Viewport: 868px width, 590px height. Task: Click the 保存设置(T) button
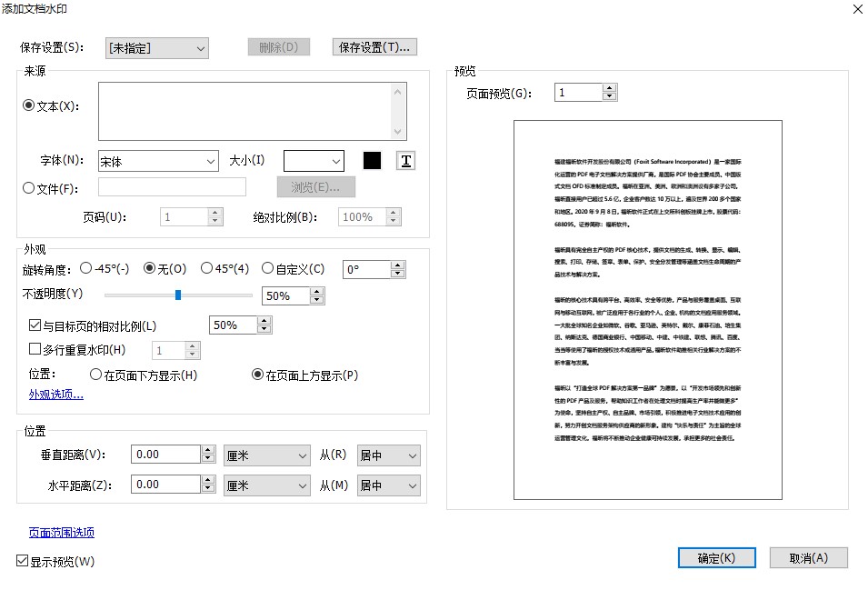tap(374, 47)
